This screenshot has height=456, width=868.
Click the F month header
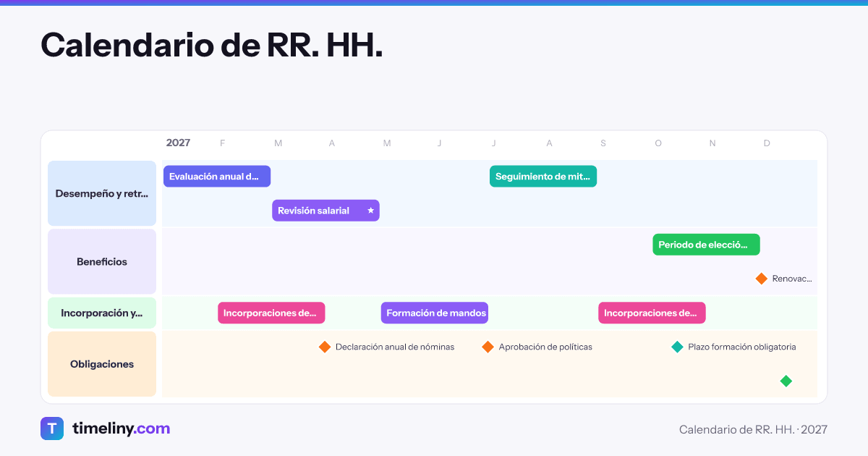coord(223,143)
